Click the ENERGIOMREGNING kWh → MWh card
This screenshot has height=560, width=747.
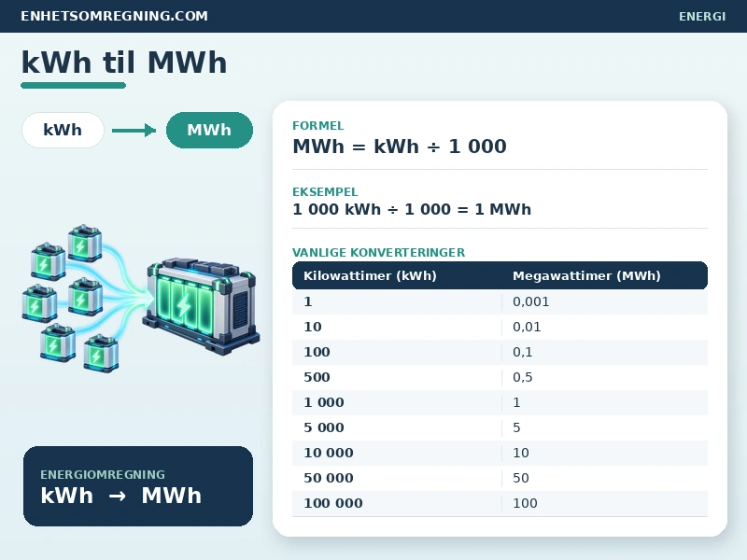pyautogui.click(x=138, y=486)
